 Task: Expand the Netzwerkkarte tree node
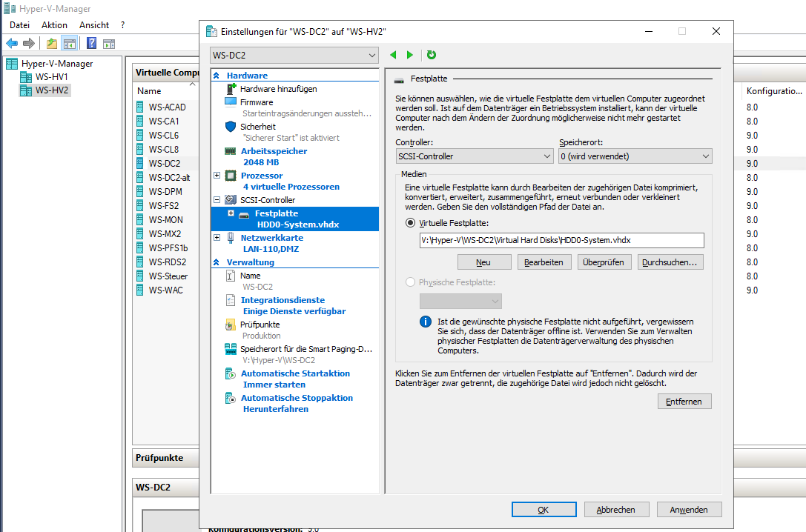(217, 237)
